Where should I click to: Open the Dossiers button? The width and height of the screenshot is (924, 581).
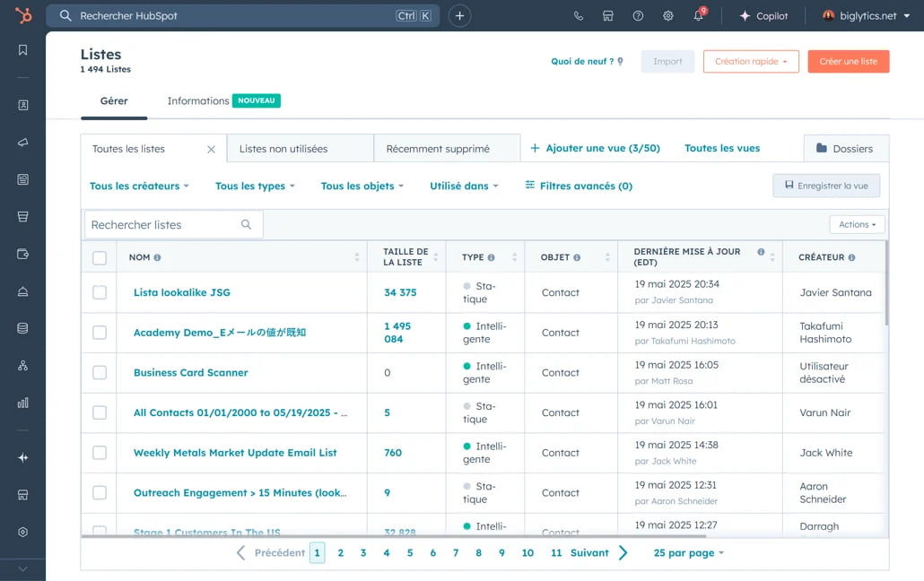tap(846, 149)
